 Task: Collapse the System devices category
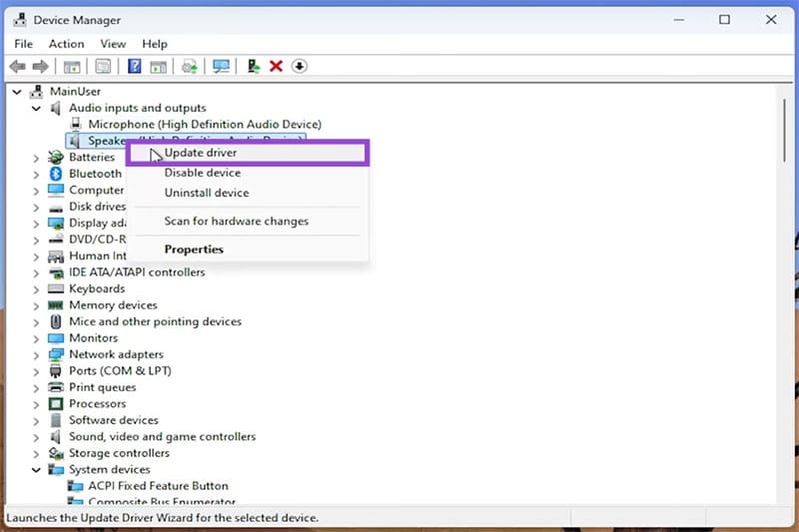[x=36, y=469]
